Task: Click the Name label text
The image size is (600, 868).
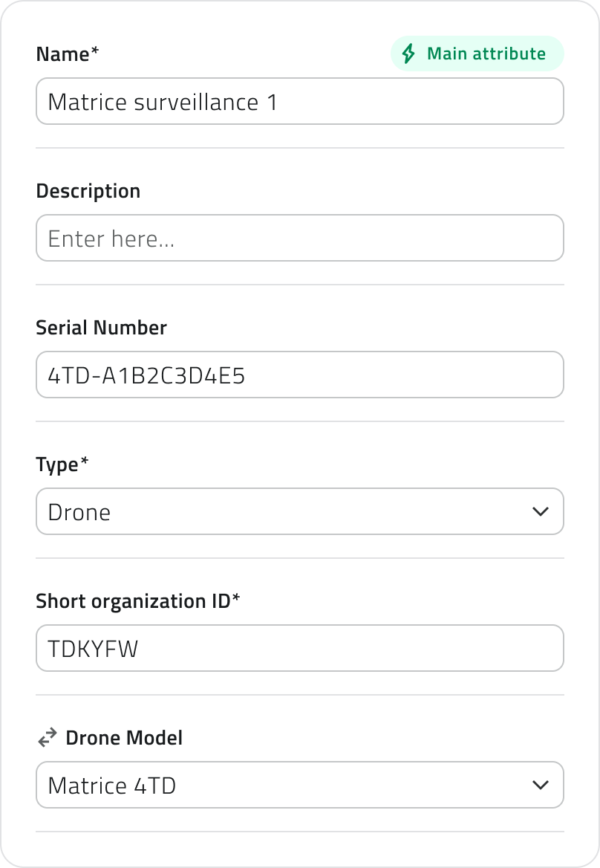Action: 68,54
